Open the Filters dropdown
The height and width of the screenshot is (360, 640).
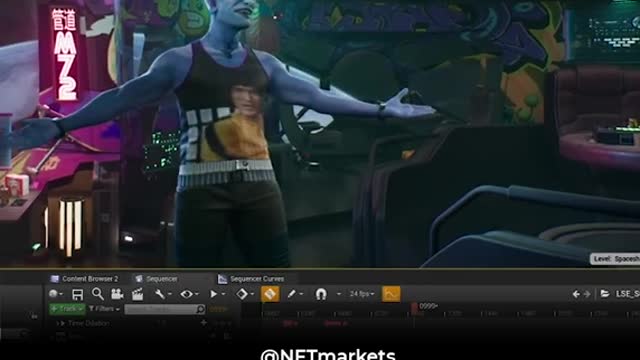pyautogui.click(x=104, y=309)
